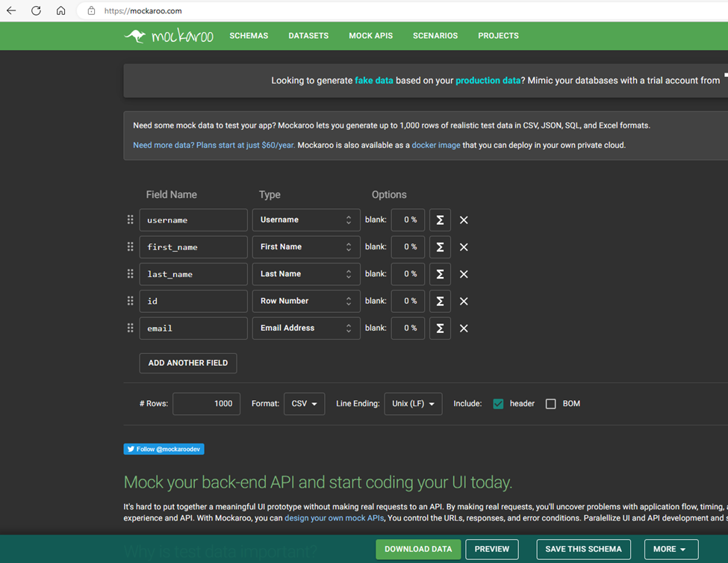Click SAVE THIS SCHEMA button
Viewport: 728px width, 563px height.
tap(583, 549)
